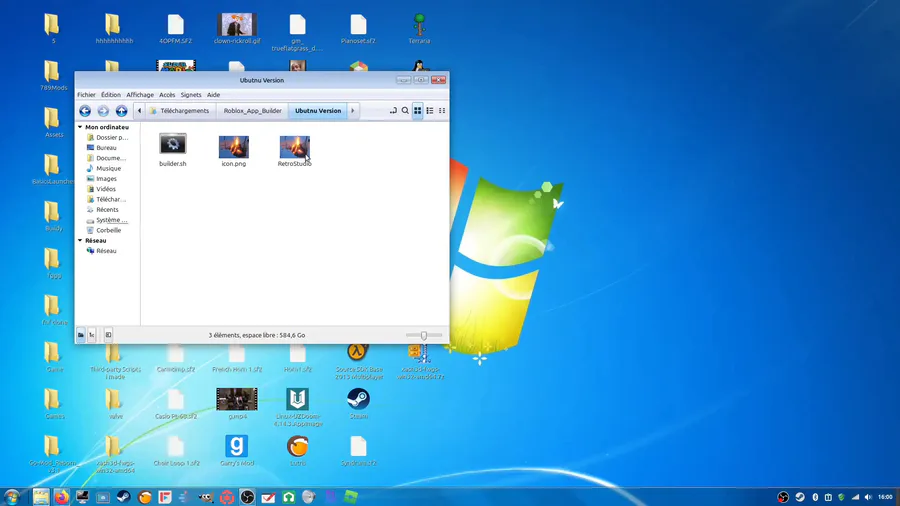Open Réseau item under the Réseau section
Screen dimensions: 900x506
pos(102,251)
